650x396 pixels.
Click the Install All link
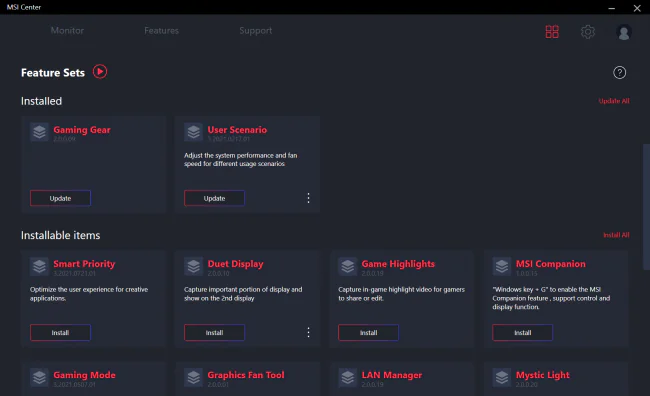pyautogui.click(x=616, y=235)
